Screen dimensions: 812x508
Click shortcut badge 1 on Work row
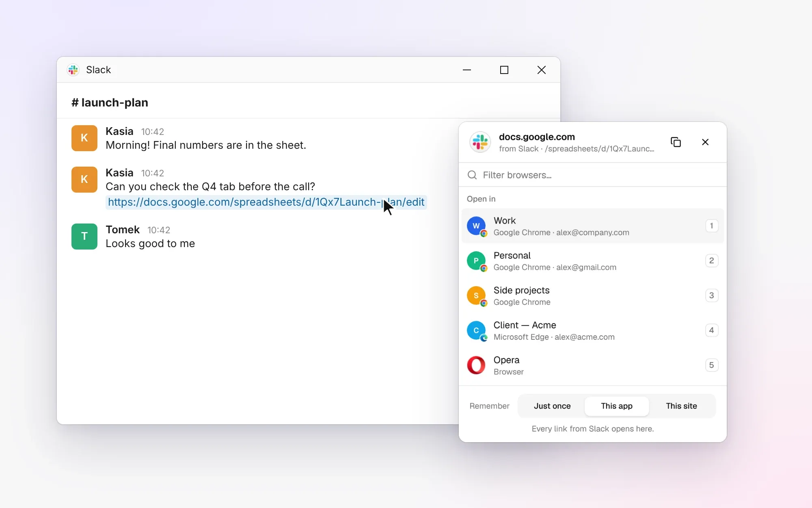coord(711,226)
